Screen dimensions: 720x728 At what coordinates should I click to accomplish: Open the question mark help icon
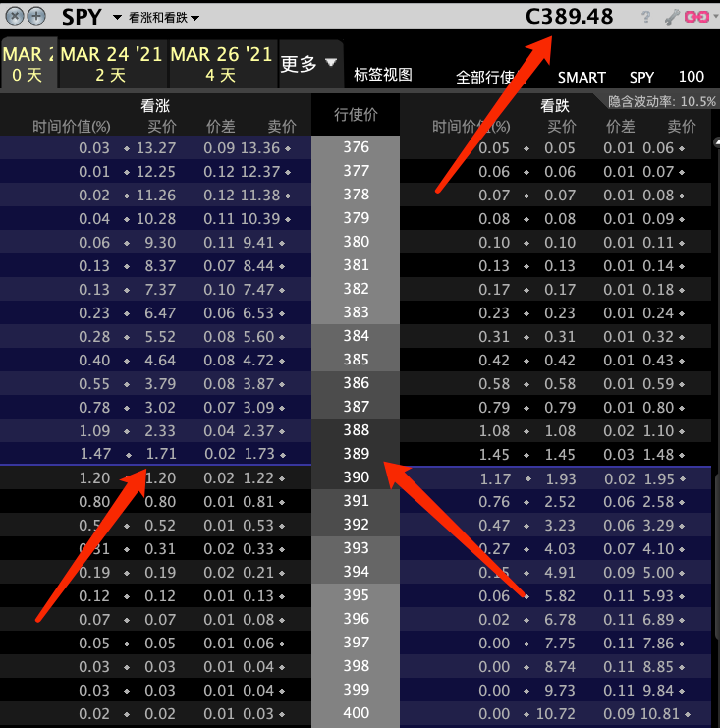(x=645, y=17)
